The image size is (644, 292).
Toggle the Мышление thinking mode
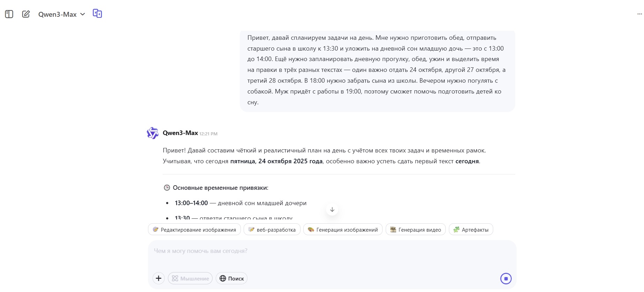[x=190, y=278]
